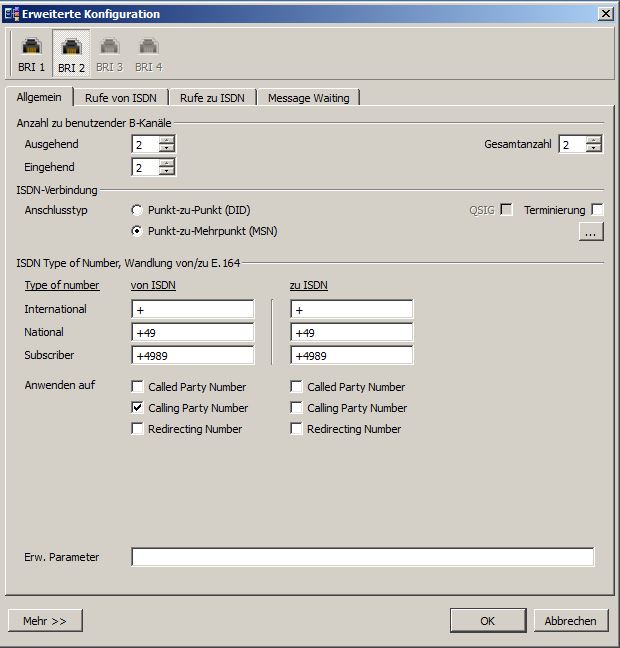The image size is (620, 648).
Task: Select Punkt-zu-Punkt (DID) connection type
Action: coord(137,210)
